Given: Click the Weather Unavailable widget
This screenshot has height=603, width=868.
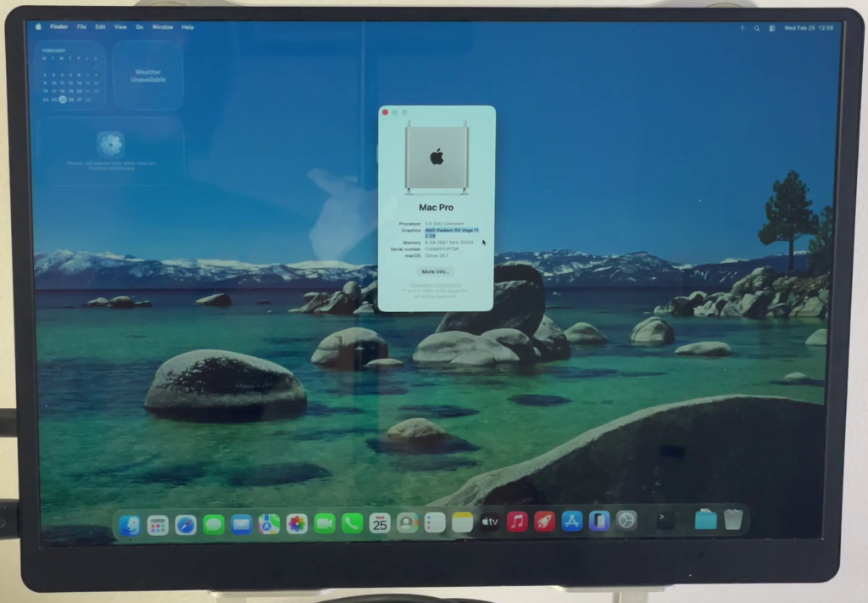Looking at the screenshot, I should [x=148, y=76].
